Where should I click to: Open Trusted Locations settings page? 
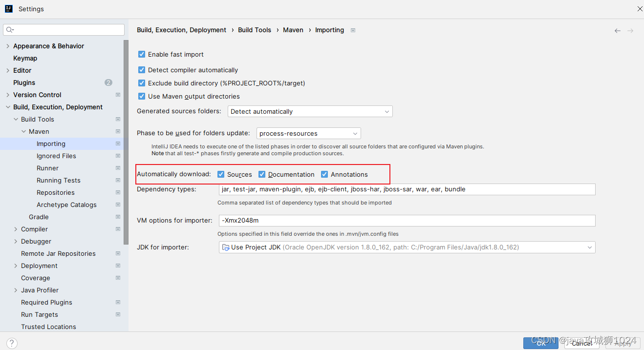(x=48, y=327)
